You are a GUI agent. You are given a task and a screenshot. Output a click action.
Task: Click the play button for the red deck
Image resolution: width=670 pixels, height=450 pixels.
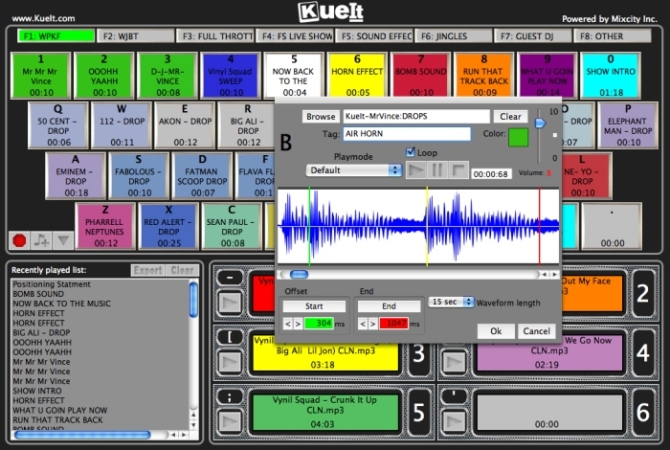pyautogui.click(x=230, y=303)
